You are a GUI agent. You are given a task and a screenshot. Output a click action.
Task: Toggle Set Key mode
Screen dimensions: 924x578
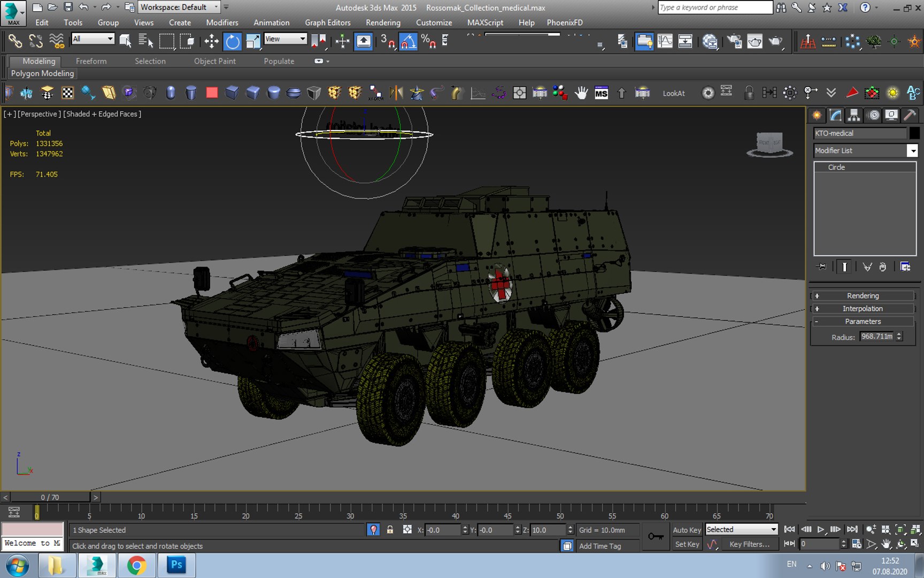pos(687,544)
